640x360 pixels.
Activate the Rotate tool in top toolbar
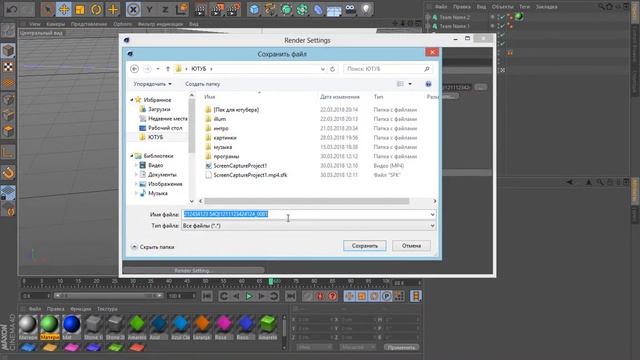pos(96,9)
